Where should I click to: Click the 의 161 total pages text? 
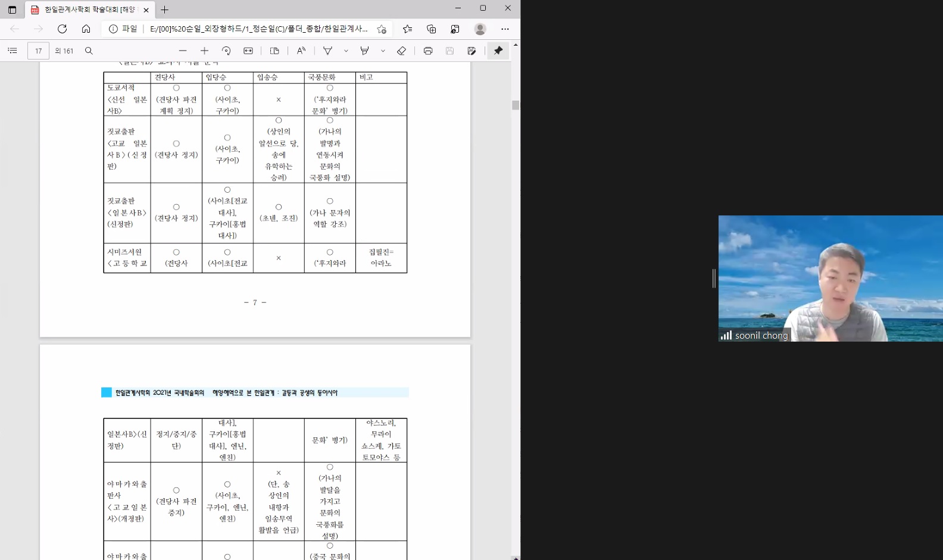pyautogui.click(x=64, y=51)
